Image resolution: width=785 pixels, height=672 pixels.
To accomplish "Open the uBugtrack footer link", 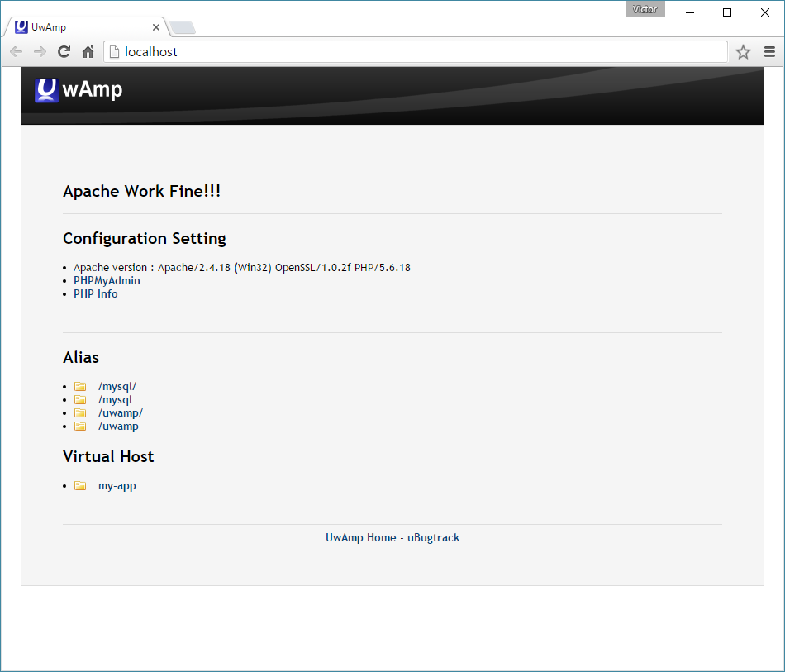I will (x=433, y=537).
